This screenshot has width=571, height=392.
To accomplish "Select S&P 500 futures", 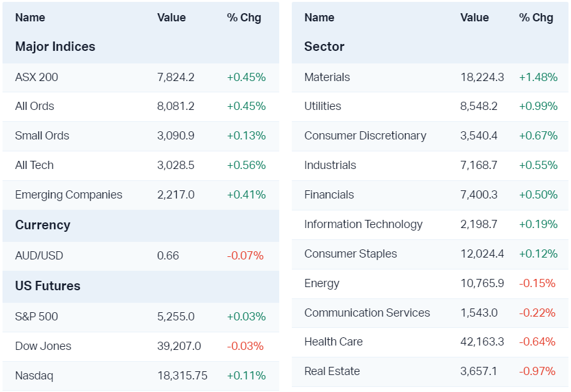I will click(36, 317).
